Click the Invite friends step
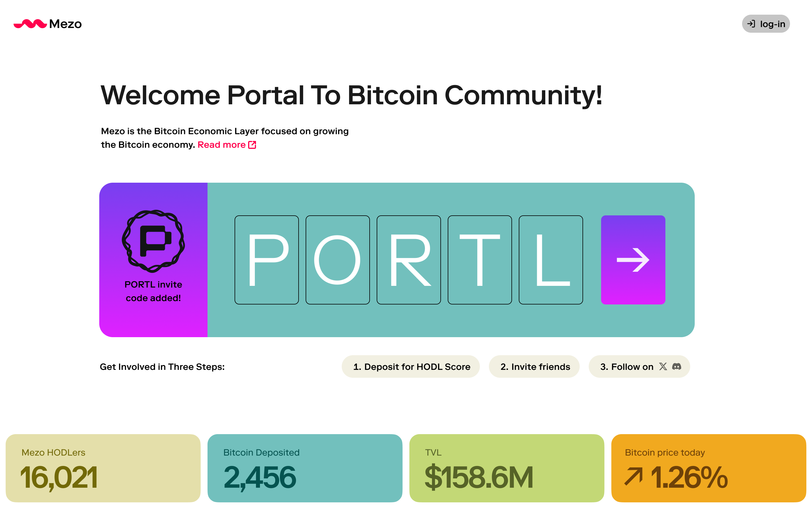Screen dimensions: 812x508 coord(534,366)
